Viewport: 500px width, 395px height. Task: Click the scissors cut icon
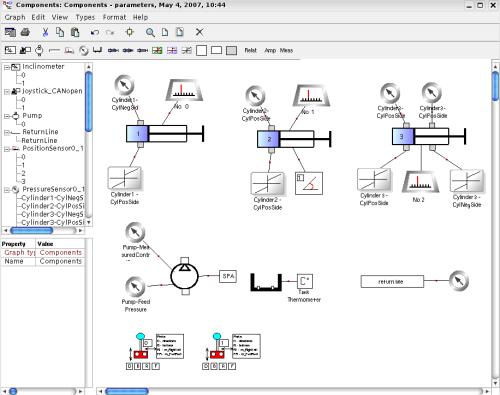point(45,32)
